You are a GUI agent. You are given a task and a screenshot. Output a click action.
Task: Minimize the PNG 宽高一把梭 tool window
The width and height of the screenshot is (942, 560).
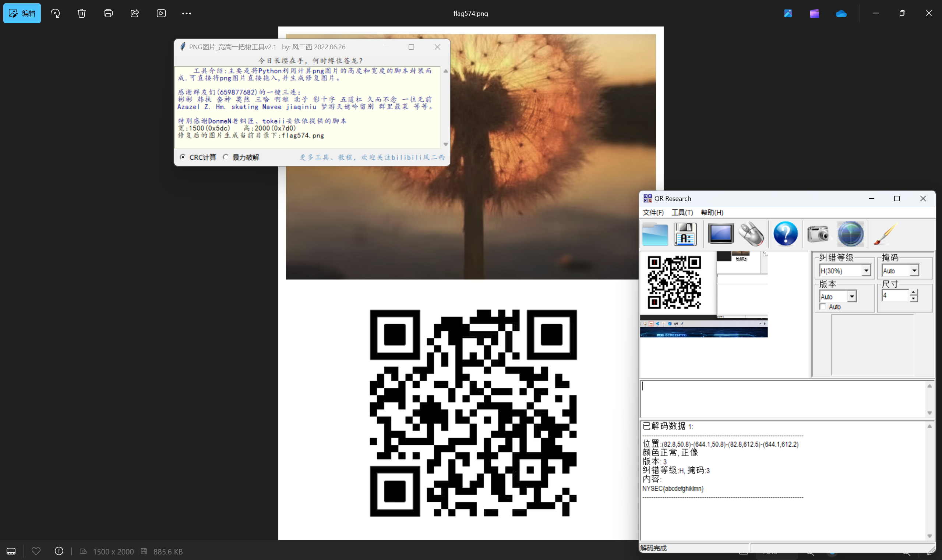(x=386, y=47)
